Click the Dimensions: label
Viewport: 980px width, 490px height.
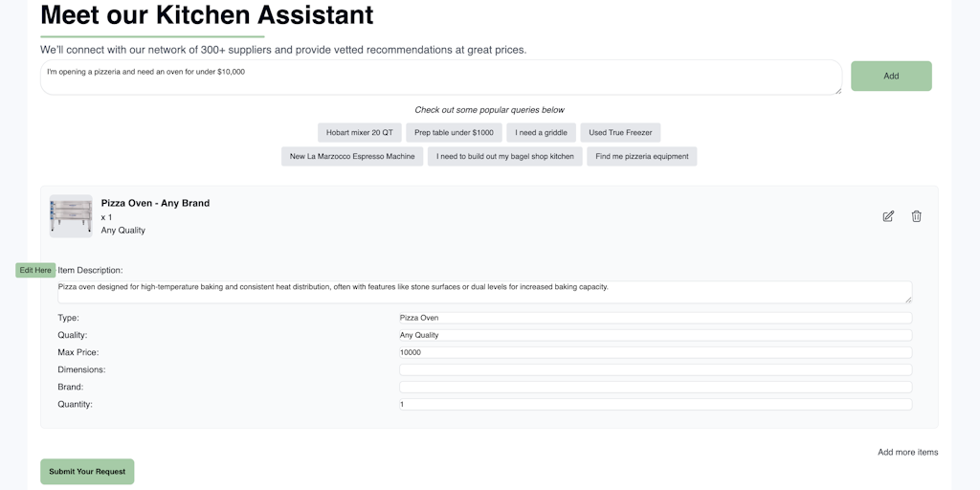coord(81,370)
